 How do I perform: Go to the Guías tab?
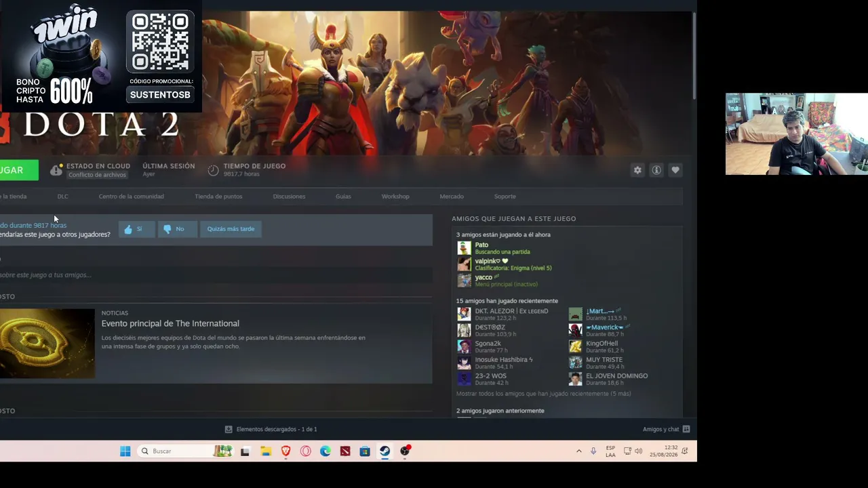tap(343, 197)
